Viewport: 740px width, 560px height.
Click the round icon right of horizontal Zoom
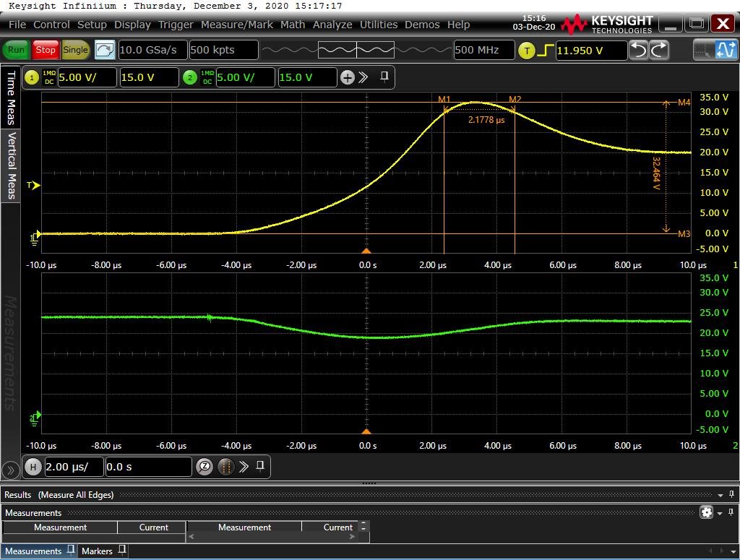(226, 467)
